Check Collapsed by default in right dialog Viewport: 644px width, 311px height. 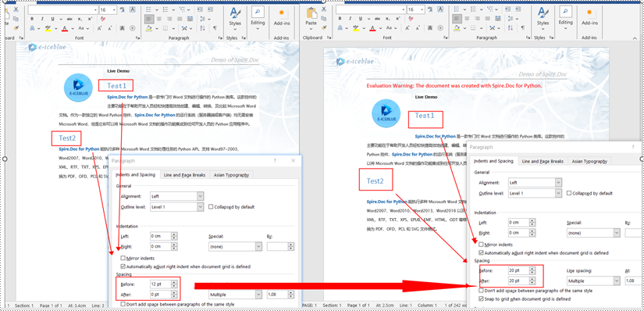point(569,193)
